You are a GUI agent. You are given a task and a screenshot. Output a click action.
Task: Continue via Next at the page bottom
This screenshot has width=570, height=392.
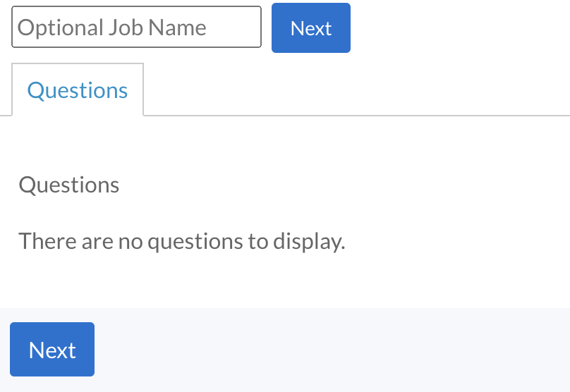pos(52,350)
